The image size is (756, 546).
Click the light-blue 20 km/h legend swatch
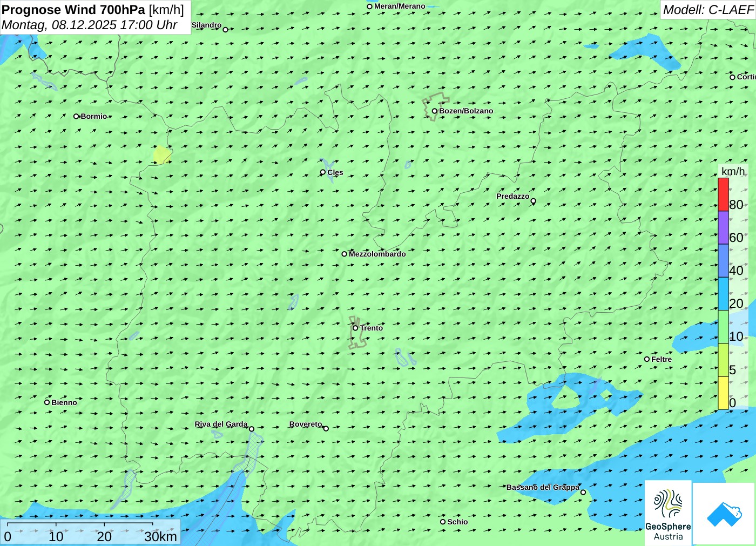click(723, 294)
